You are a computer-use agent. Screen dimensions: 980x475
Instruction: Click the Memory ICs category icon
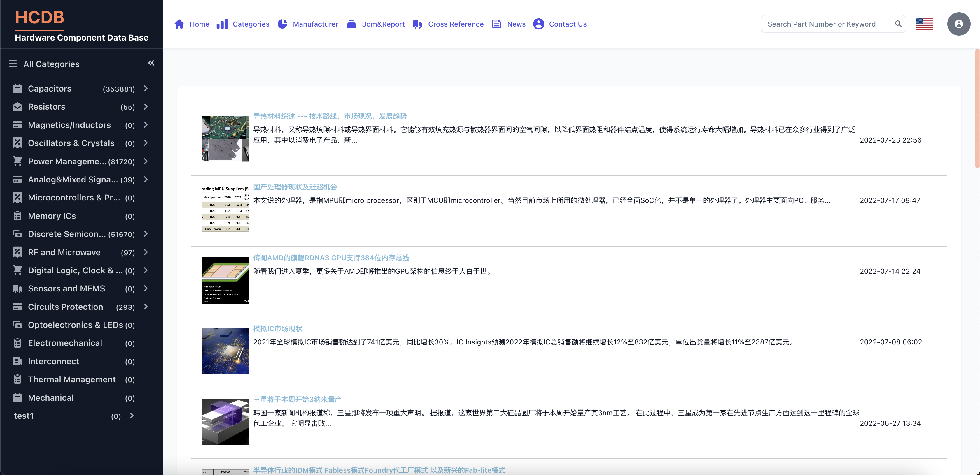tap(17, 216)
